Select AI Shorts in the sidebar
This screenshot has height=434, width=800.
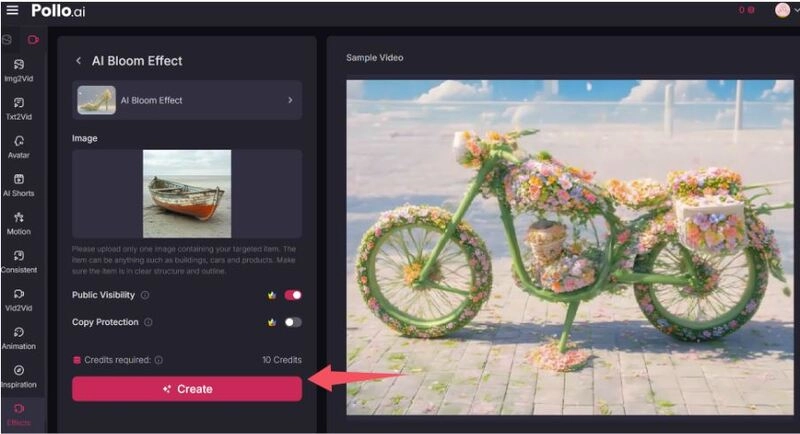(x=18, y=184)
